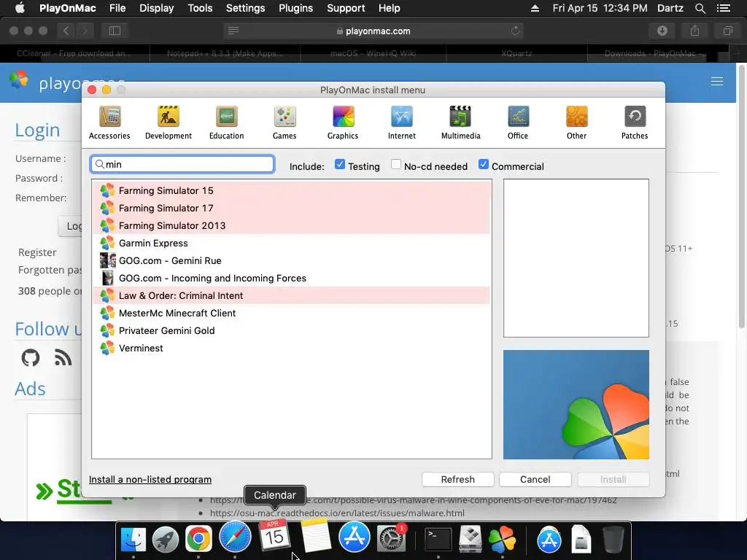Click the search field containing min
747x560 pixels.
[182, 164]
